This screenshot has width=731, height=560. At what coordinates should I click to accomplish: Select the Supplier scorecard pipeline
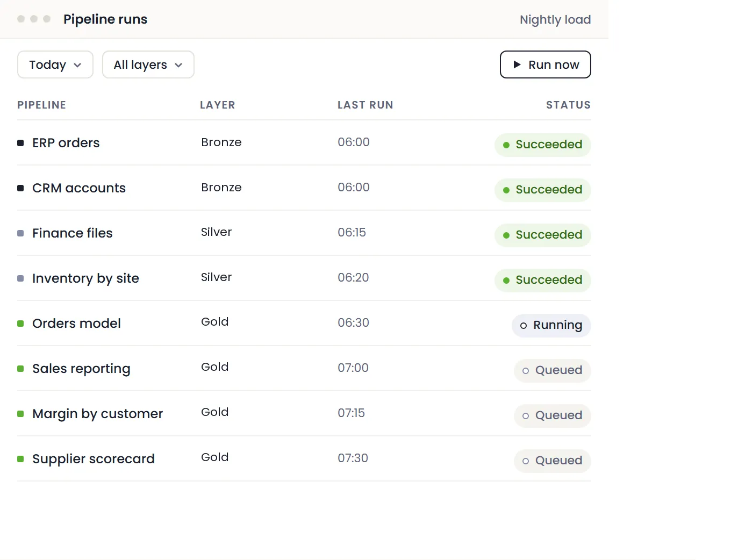pos(94,459)
